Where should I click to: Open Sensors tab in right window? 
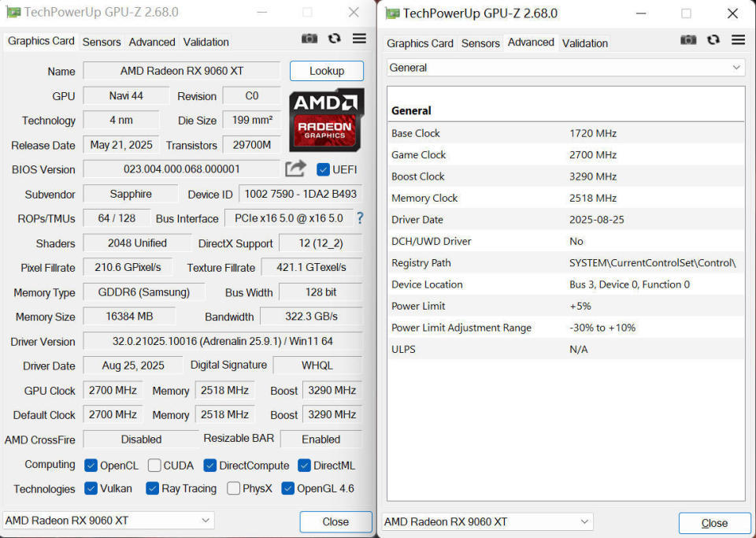point(480,43)
